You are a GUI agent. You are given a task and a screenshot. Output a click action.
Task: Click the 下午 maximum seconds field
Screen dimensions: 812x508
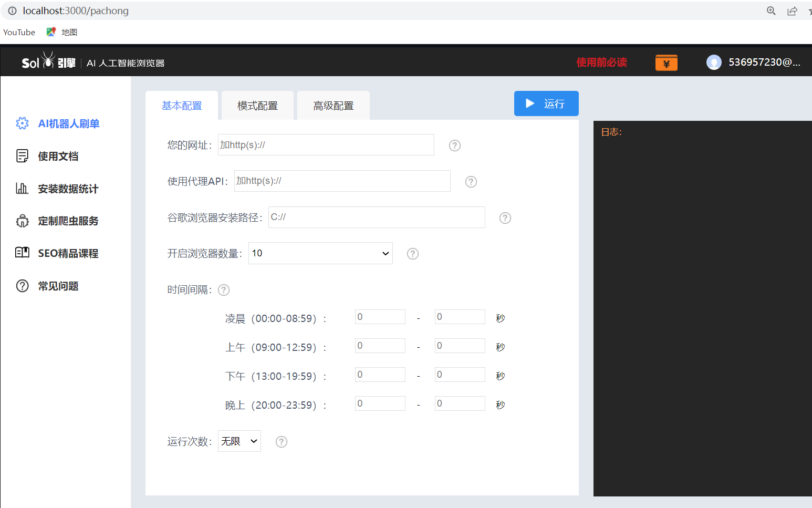point(460,375)
